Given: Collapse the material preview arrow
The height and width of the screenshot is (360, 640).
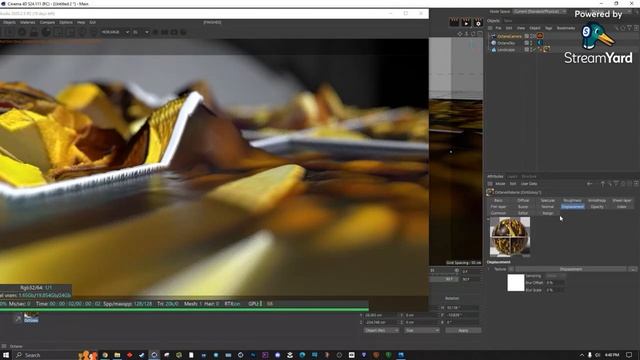Looking at the screenshot, I should pyautogui.click(x=488, y=219).
